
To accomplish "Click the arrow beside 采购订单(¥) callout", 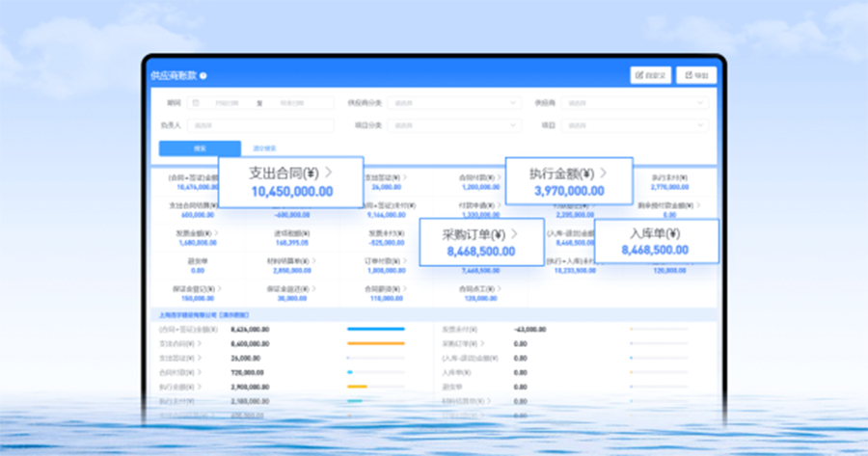I will tap(514, 233).
